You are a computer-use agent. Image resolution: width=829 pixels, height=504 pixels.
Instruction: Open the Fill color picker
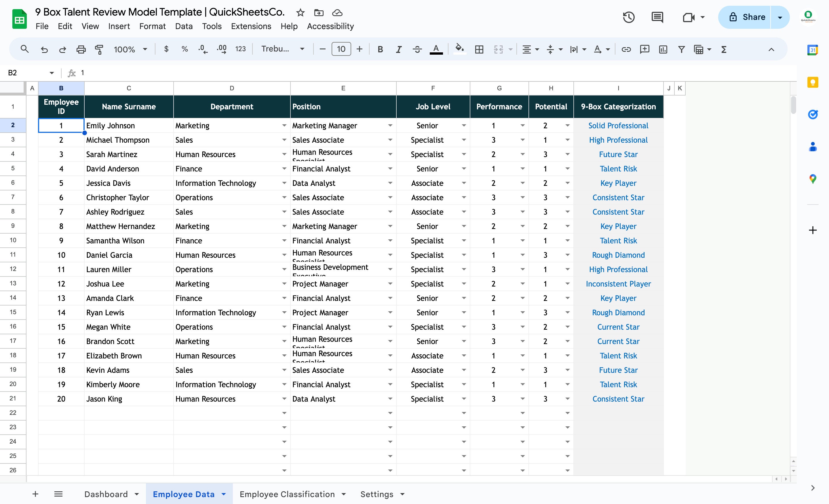click(460, 49)
